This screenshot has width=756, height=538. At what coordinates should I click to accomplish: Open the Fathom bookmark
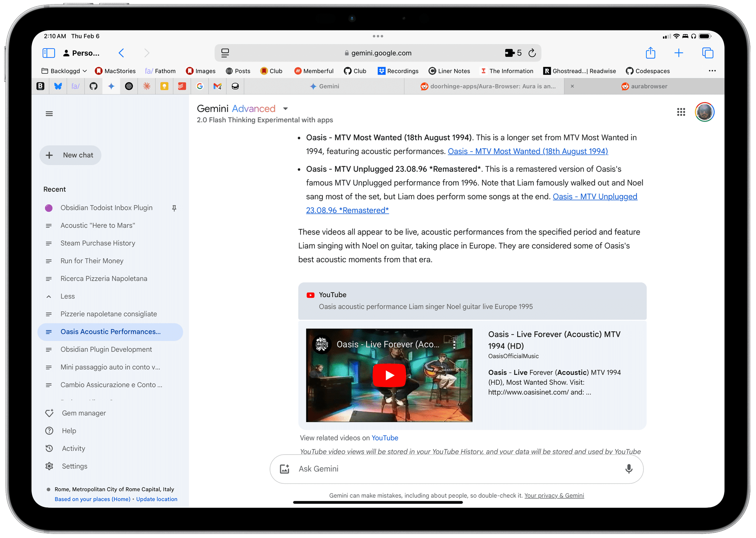(160, 71)
